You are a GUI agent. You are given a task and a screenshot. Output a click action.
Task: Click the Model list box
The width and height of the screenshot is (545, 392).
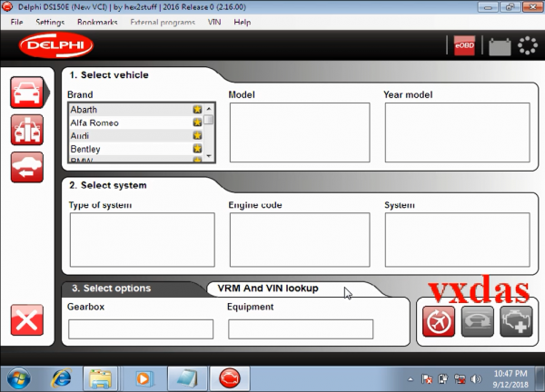[300, 132]
